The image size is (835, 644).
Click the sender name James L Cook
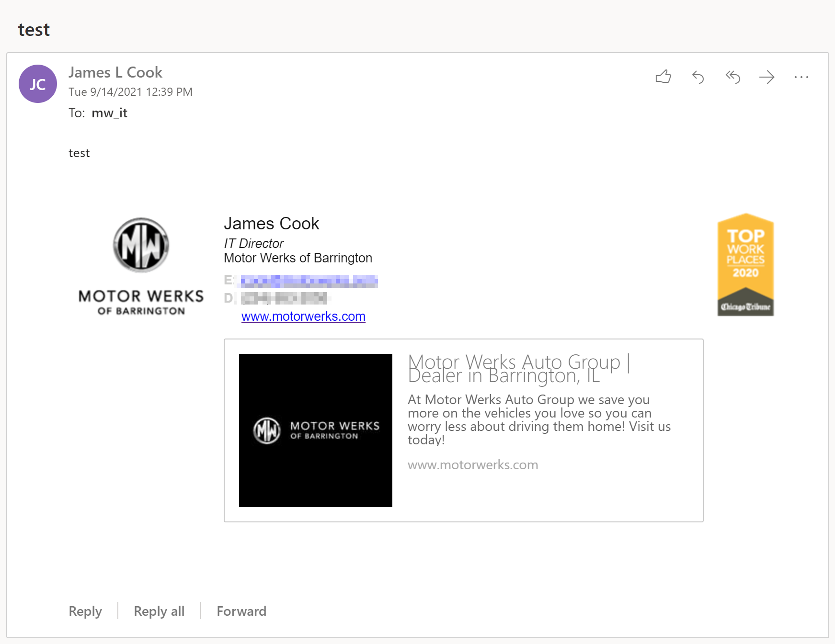click(115, 72)
